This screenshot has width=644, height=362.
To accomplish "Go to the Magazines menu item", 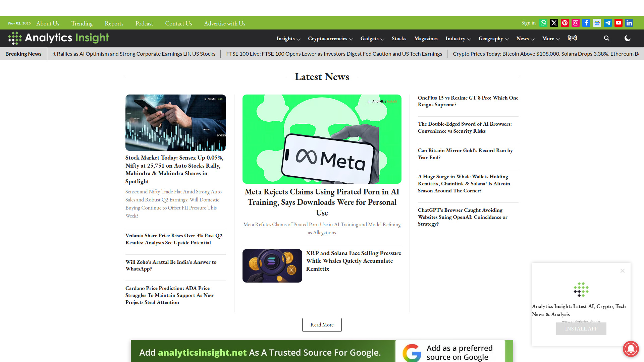I will click(426, 39).
